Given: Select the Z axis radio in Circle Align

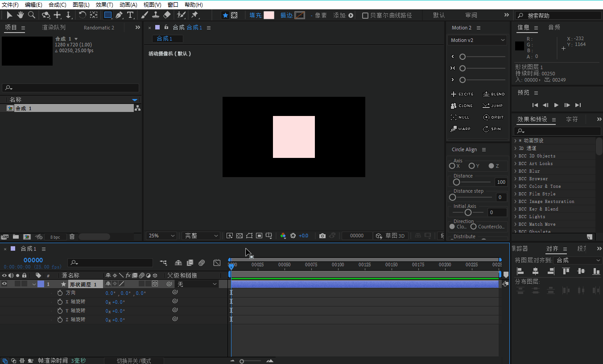Looking at the screenshot, I should (x=491, y=166).
